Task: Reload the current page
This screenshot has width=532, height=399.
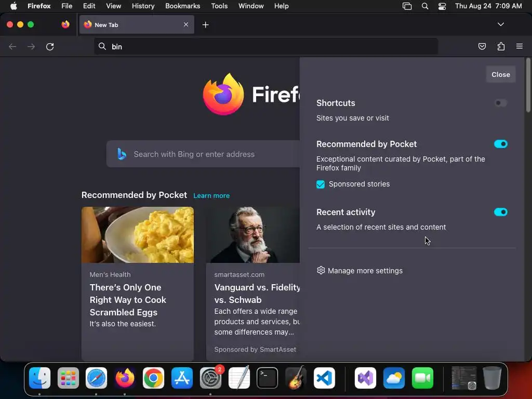Action: click(x=50, y=46)
